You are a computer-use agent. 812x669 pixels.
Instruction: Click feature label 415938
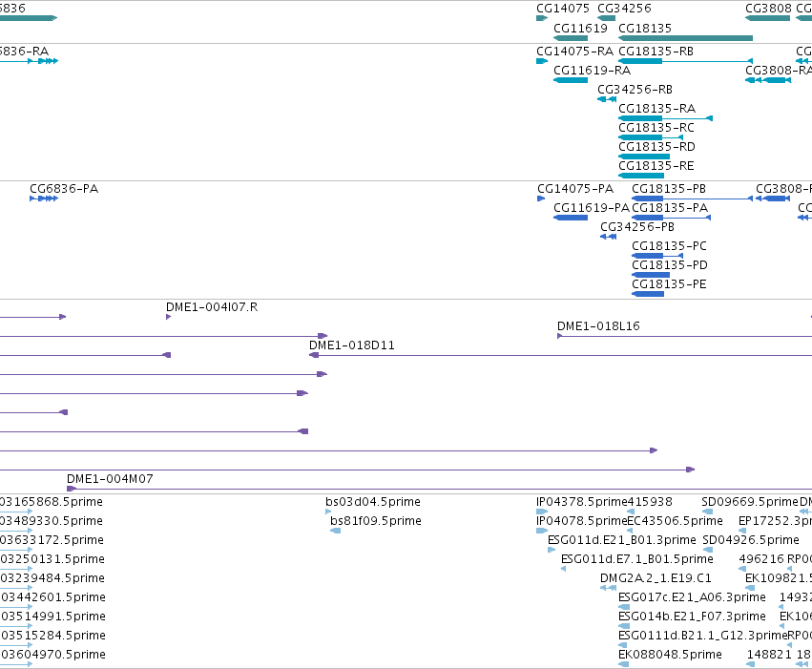650,502
